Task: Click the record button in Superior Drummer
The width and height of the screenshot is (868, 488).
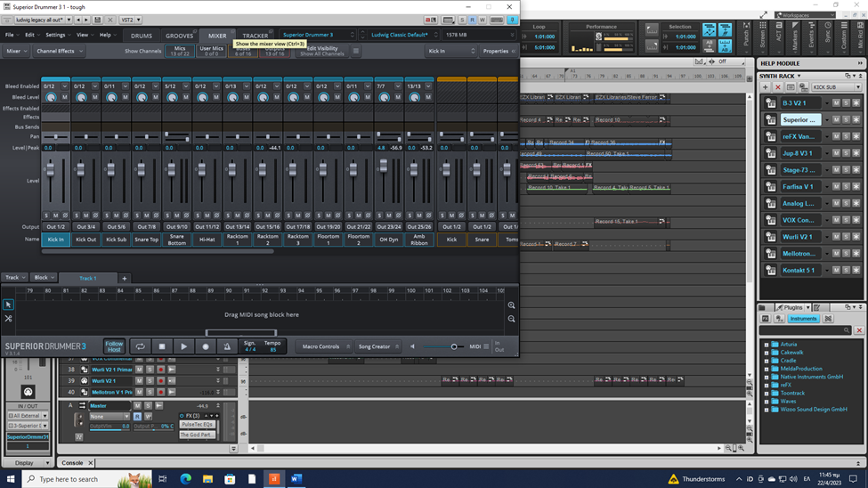Action: tap(206, 346)
